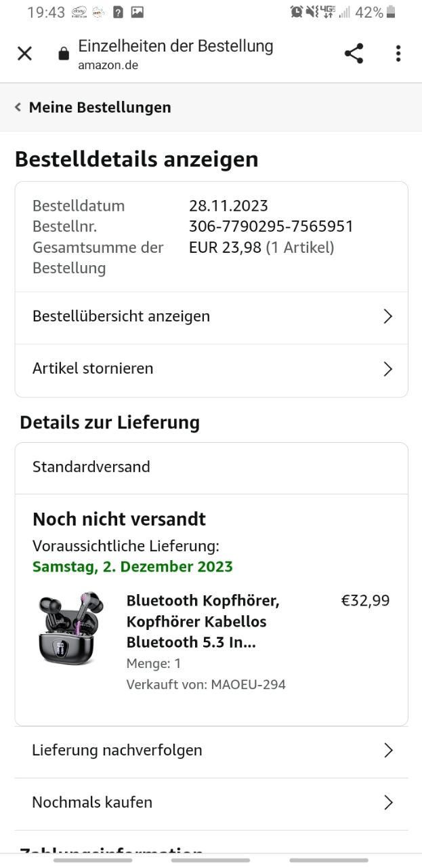
Task: Open the Bluetooth Kopfhörer product title
Action: click(x=203, y=621)
